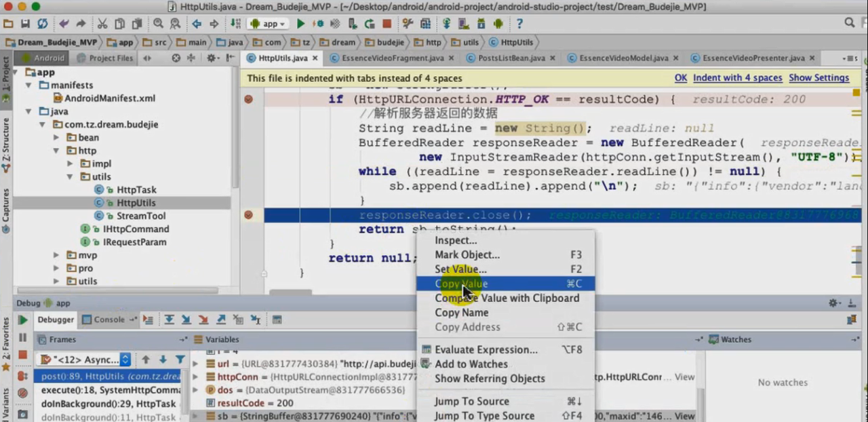
Task: Click the Save All toolbar icon
Action: click(25, 24)
